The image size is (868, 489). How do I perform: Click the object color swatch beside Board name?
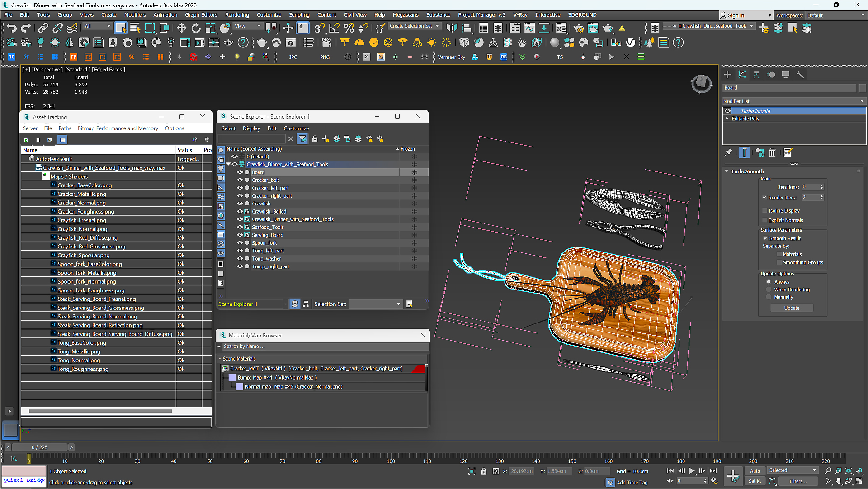click(x=862, y=88)
